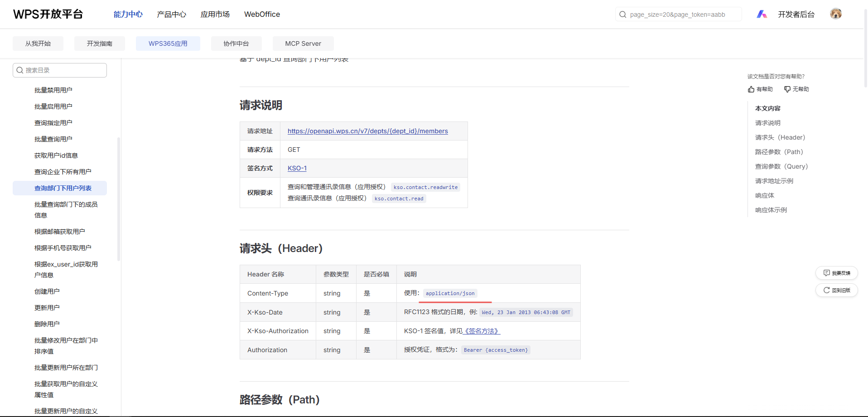Open the 签名方法 reference link
Image resolution: width=868 pixels, height=417 pixels.
click(482, 331)
